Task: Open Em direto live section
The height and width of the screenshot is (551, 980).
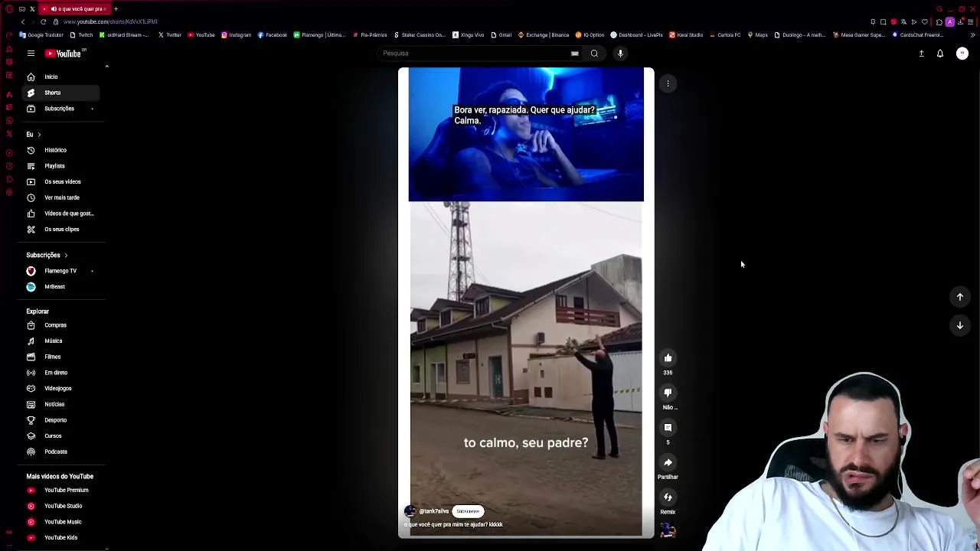Action: coord(61,373)
